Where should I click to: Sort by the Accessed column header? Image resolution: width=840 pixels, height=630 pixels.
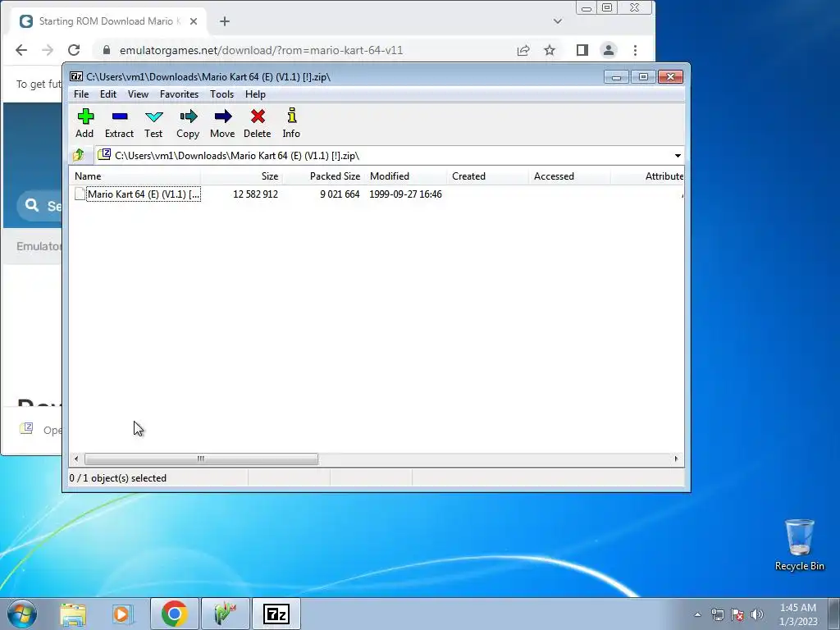(x=569, y=176)
